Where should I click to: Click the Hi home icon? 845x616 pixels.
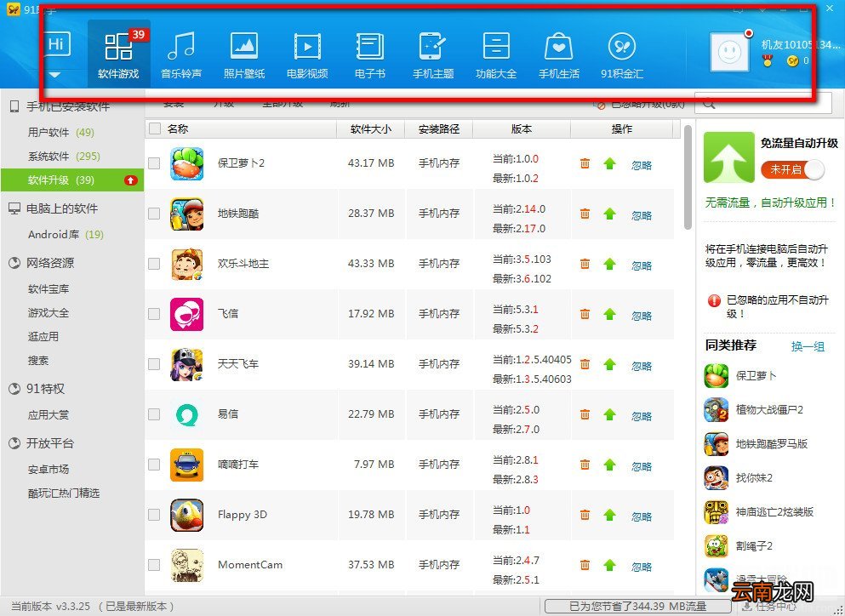pos(56,45)
